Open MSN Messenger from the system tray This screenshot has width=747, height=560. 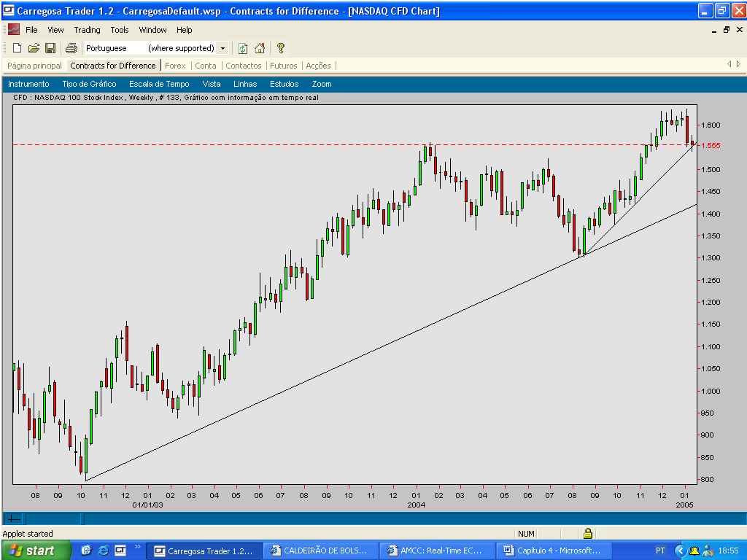coord(707,550)
